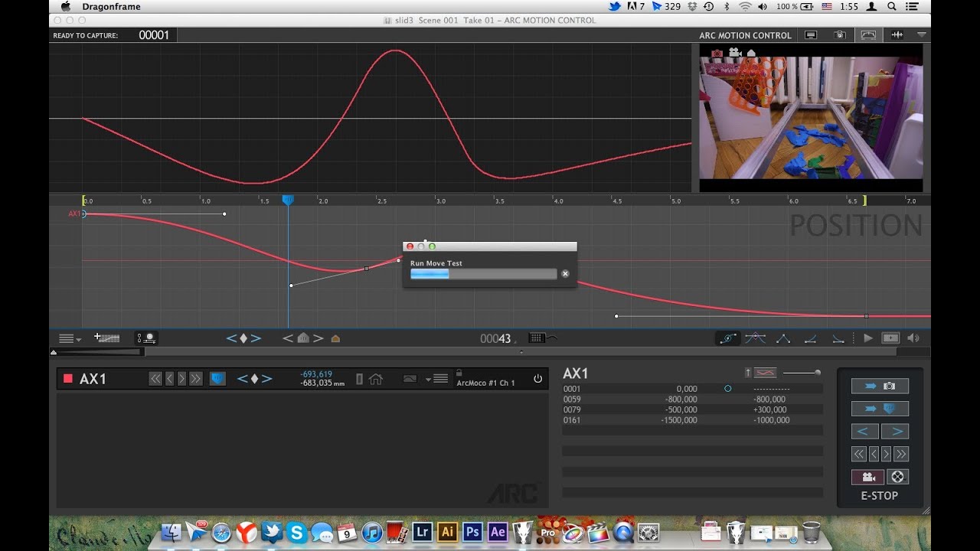Step backward with the large left arrow

click(865, 432)
